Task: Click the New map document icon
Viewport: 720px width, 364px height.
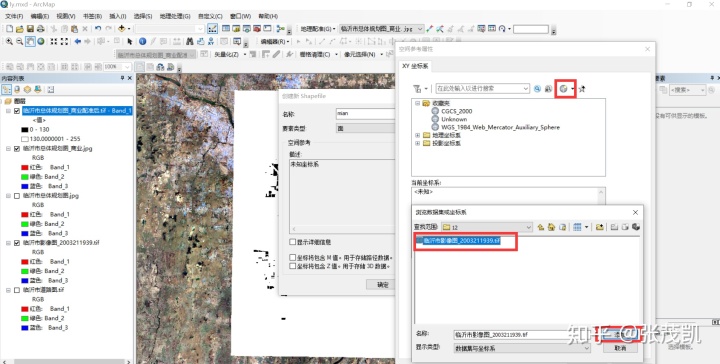Action: click(x=9, y=29)
